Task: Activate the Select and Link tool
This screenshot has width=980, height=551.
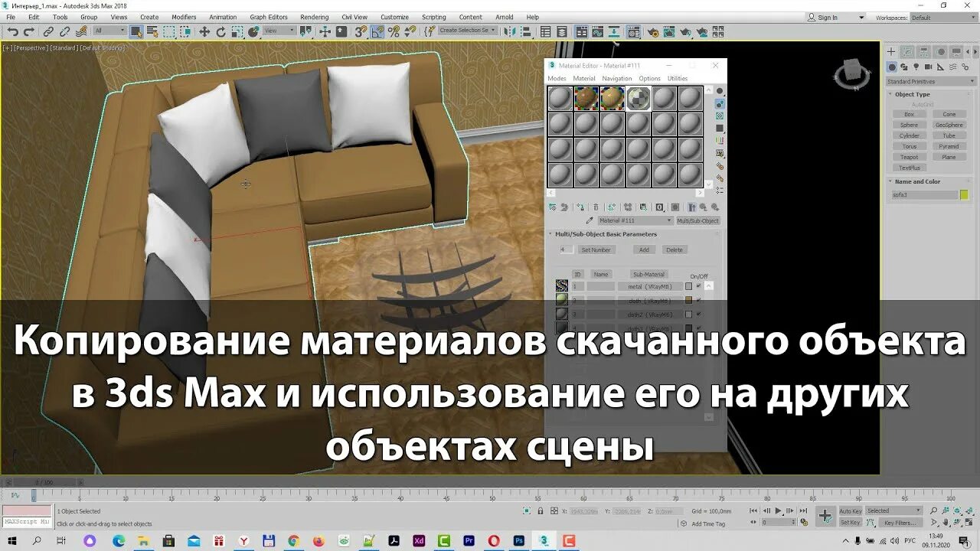Action: 47,31
